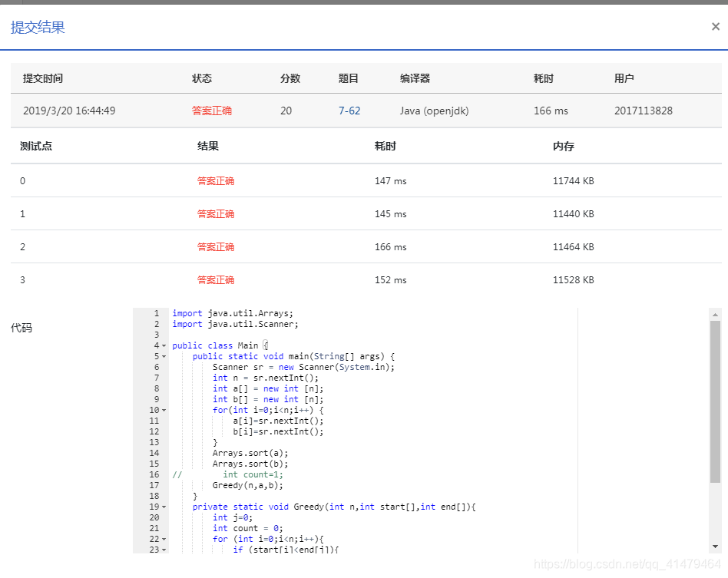
Task: Collapse Greedy method fold at line 19
Action: pyautogui.click(x=164, y=507)
